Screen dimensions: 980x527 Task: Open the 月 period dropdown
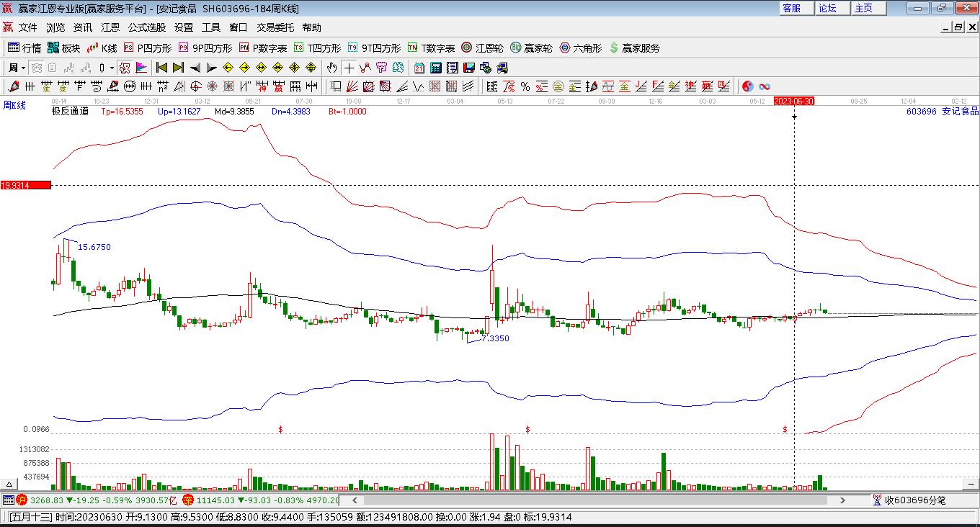17,68
